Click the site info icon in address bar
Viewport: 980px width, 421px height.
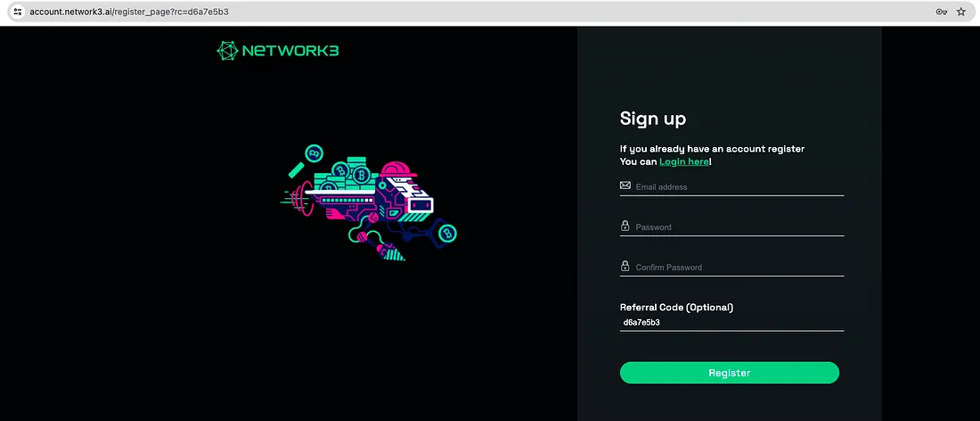[x=18, y=12]
